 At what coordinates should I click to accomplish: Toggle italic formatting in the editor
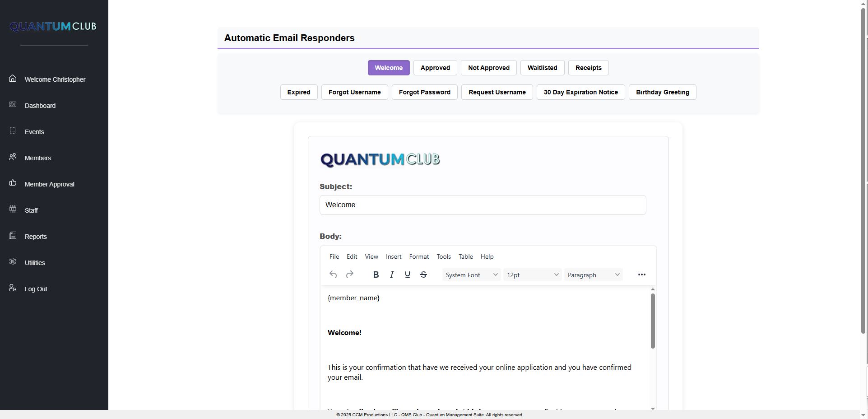click(391, 274)
